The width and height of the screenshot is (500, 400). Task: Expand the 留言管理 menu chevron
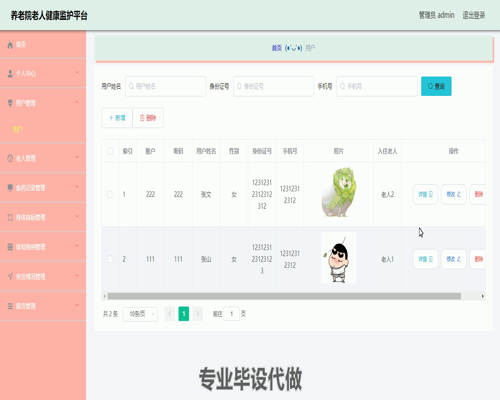coord(77,305)
